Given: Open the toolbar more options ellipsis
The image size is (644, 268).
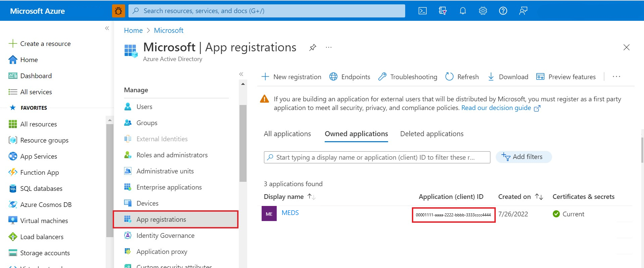Looking at the screenshot, I should pos(616,77).
